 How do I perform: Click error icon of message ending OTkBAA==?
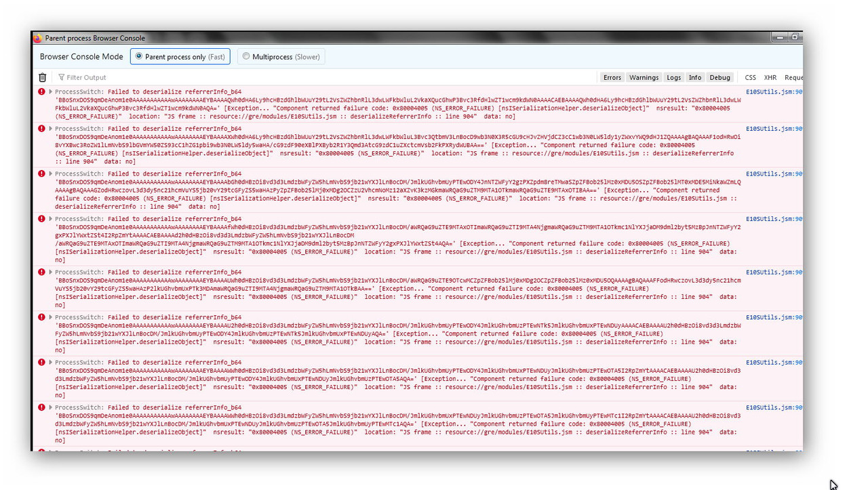(42, 272)
